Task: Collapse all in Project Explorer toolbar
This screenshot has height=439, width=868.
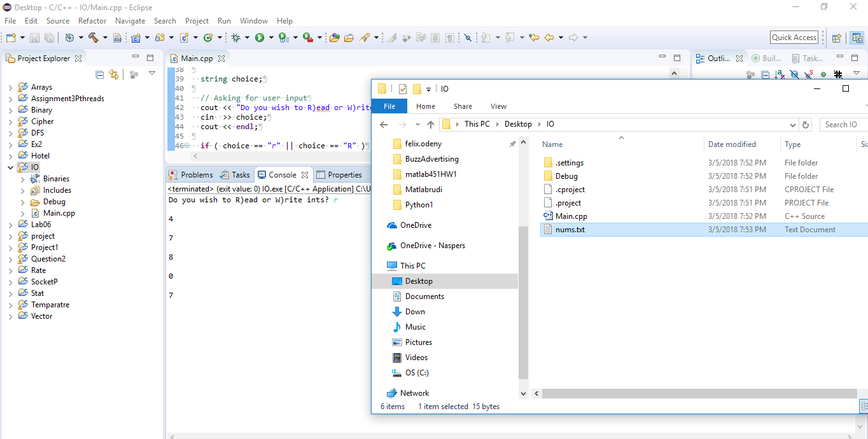Action: click(x=100, y=74)
